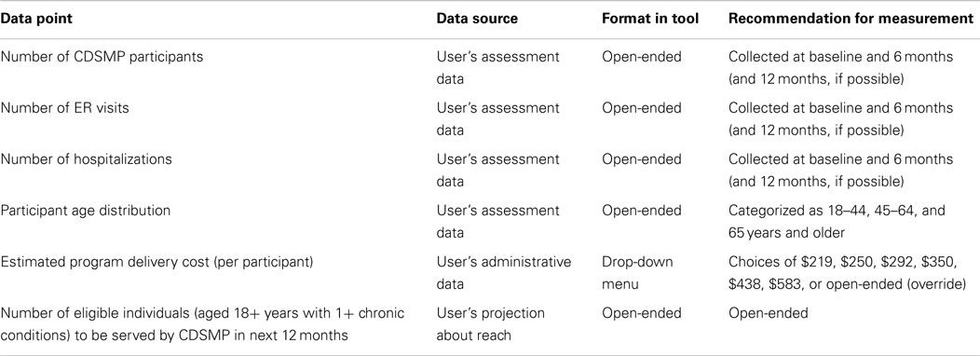Viewport: 980px width, 356px height.
Task: Click the 'Data point' column header
Action: (x=36, y=19)
